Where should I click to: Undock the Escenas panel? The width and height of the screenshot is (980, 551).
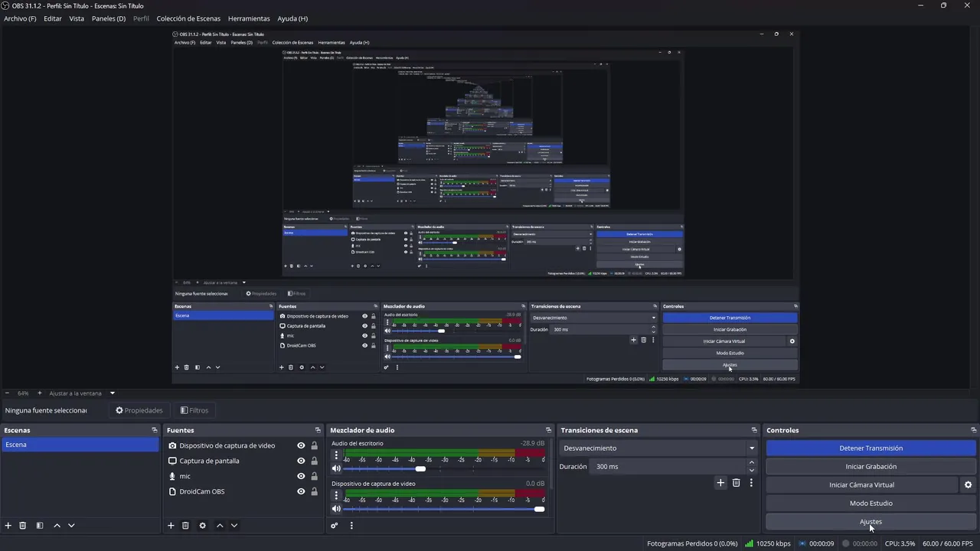coord(155,430)
